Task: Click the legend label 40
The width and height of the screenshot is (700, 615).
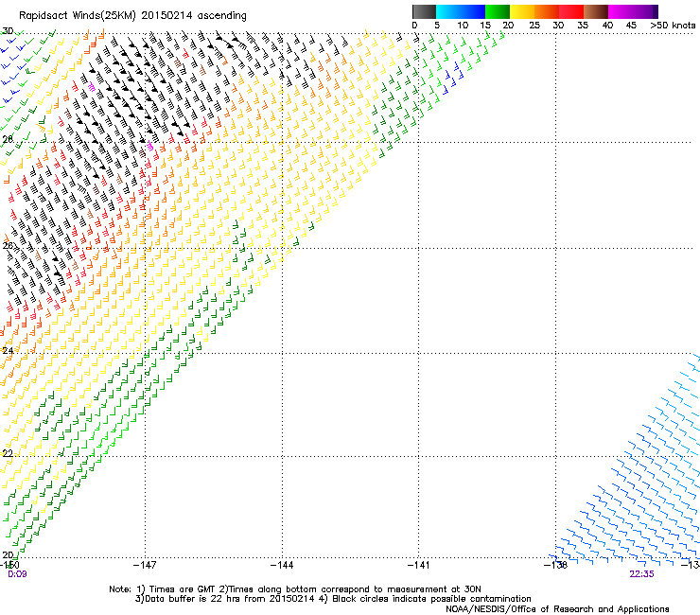Action: [607, 25]
